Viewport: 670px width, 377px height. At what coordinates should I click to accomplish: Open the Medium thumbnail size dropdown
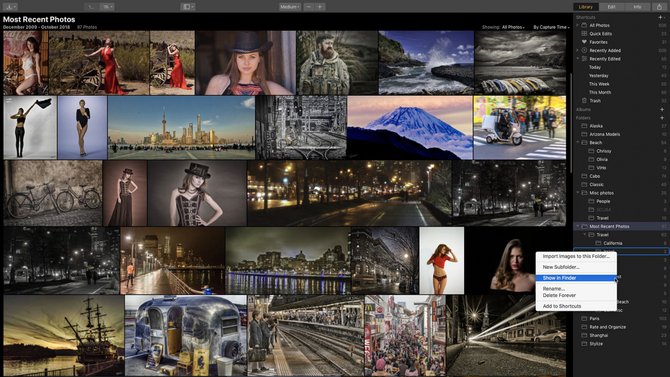(x=290, y=7)
